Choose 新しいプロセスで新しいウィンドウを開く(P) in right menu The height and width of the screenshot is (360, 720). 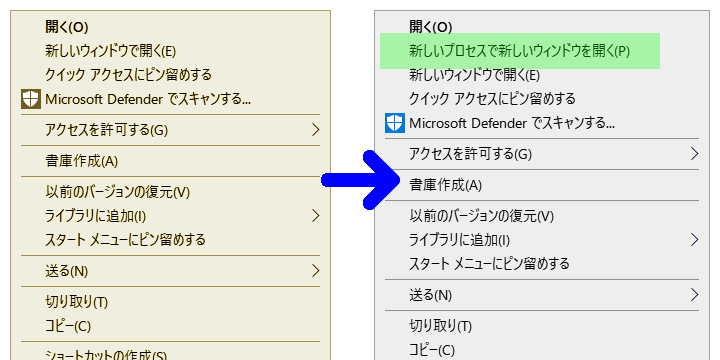519,51
